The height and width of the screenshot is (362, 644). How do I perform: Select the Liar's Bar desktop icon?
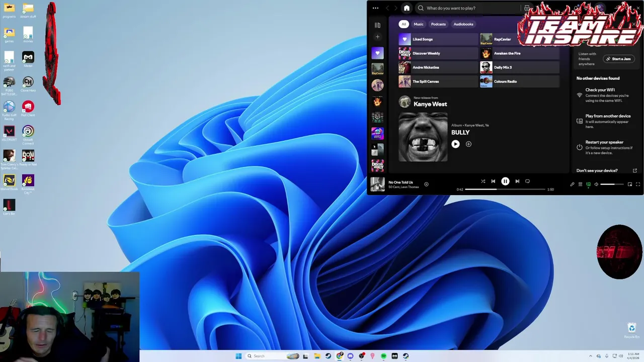click(x=9, y=207)
